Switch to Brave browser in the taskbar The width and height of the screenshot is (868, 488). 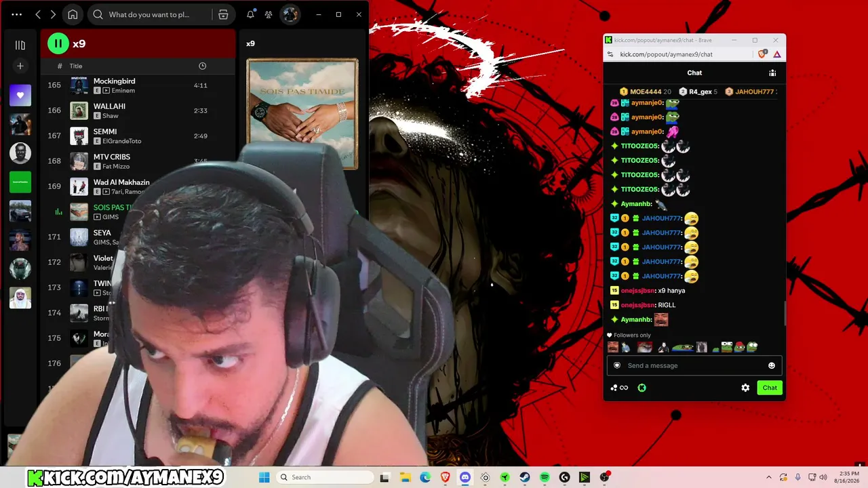coord(445,477)
